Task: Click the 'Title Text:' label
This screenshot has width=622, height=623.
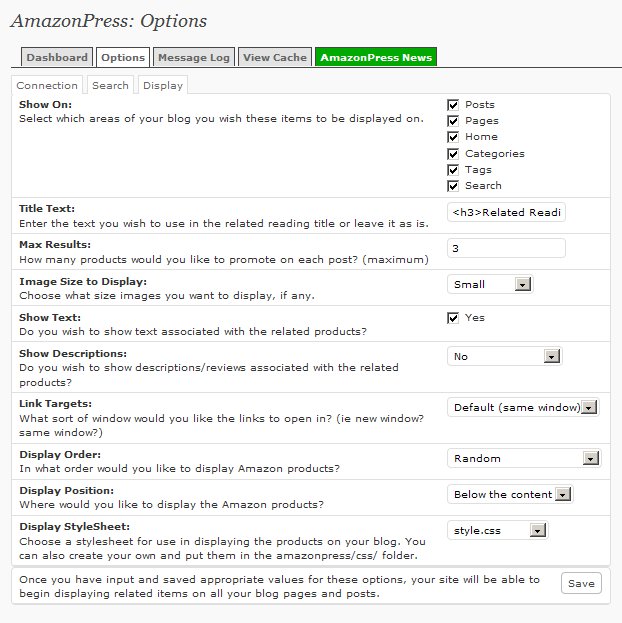Action: (x=47, y=209)
